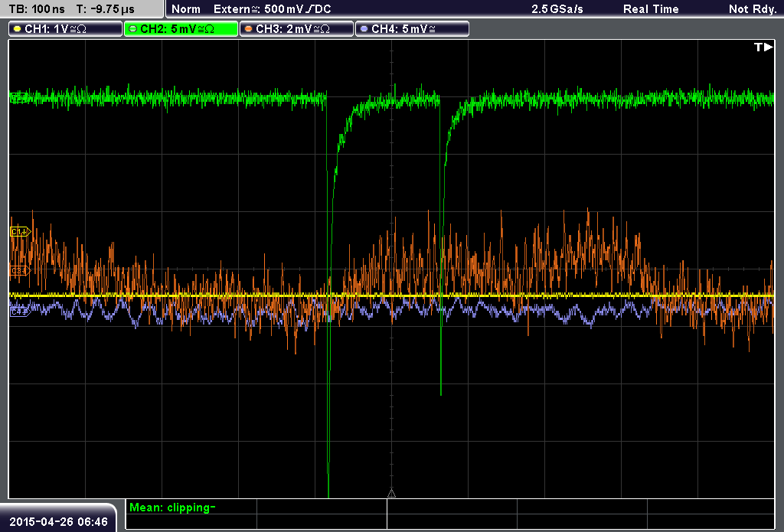Click the C1 ground level marker
This screenshot has height=532, width=784.
coord(20,231)
